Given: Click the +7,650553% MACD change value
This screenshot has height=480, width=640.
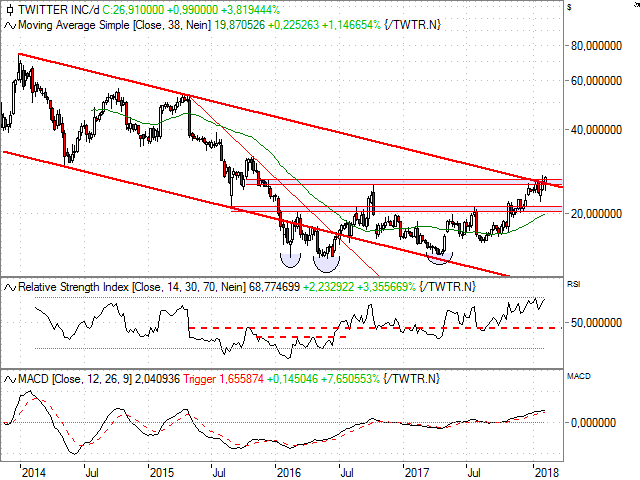Looking at the screenshot, I should click(350, 379).
